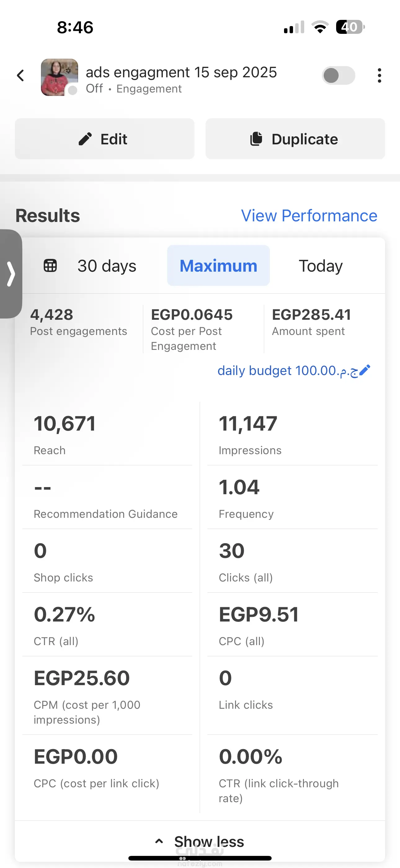
Task: Switch to the Maximum date range tab
Action: (218, 265)
